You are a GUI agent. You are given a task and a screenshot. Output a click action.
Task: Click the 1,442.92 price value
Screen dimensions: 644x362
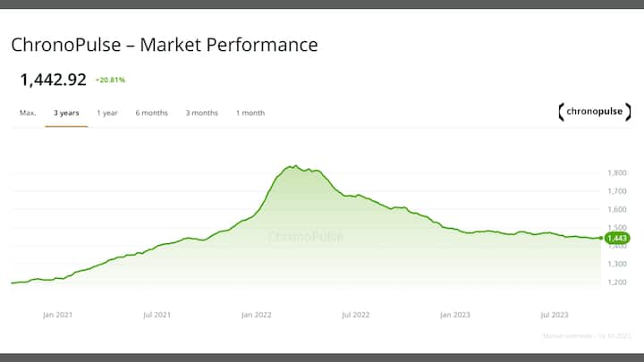click(54, 80)
